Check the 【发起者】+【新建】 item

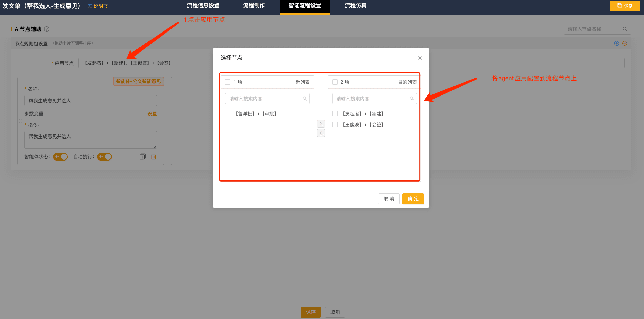click(x=335, y=114)
